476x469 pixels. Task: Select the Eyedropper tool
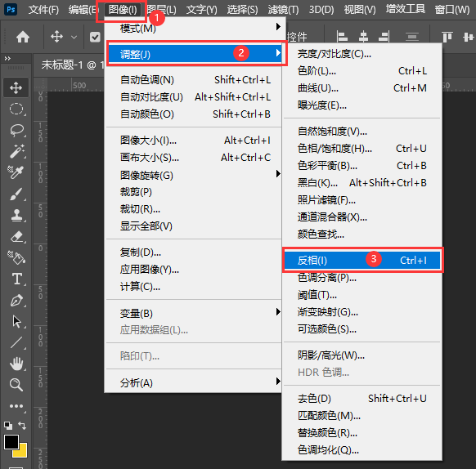[x=16, y=172]
